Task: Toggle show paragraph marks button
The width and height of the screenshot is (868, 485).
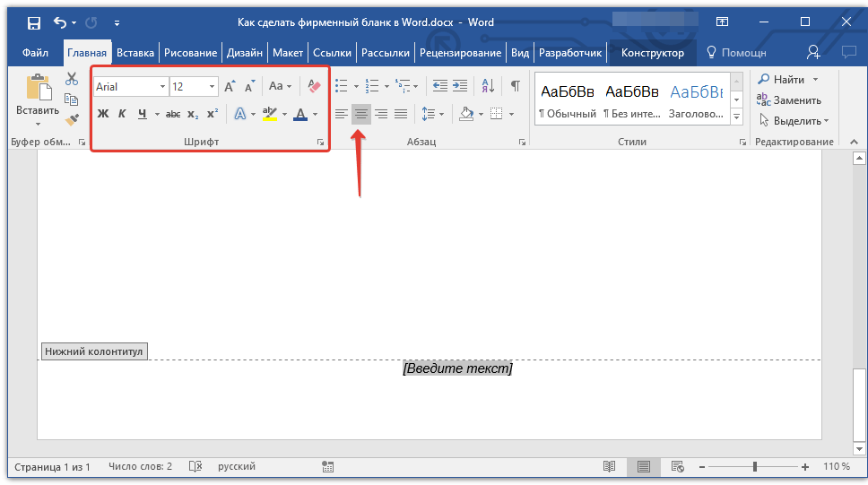Action: [x=515, y=86]
